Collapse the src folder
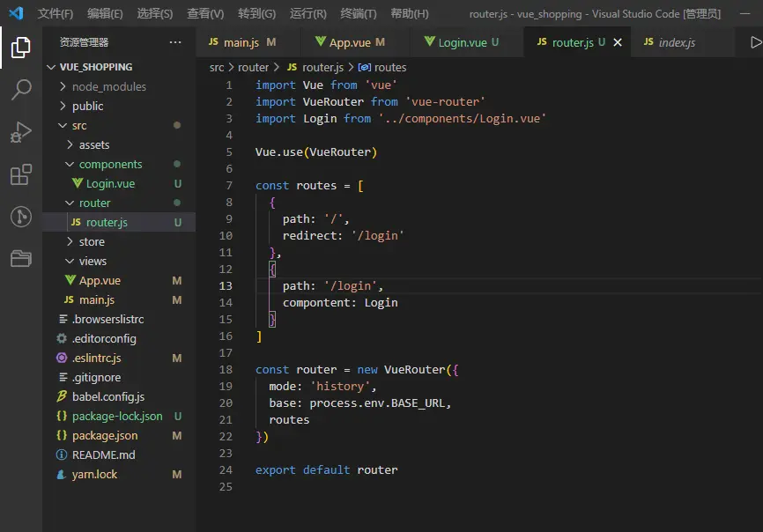The image size is (763, 532). click(63, 125)
